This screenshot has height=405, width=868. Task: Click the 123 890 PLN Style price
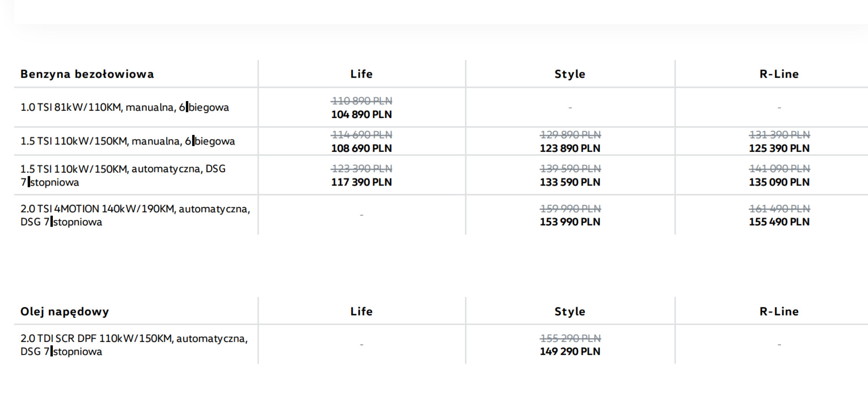(570, 148)
